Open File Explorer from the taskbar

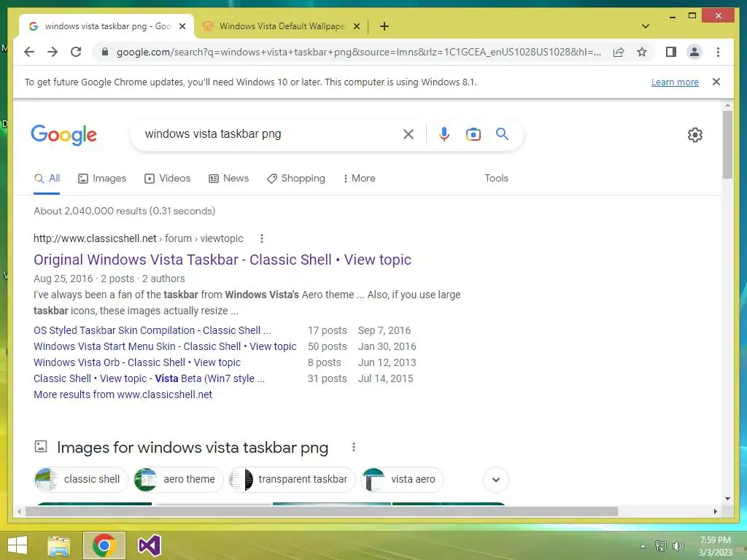pos(58,545)
